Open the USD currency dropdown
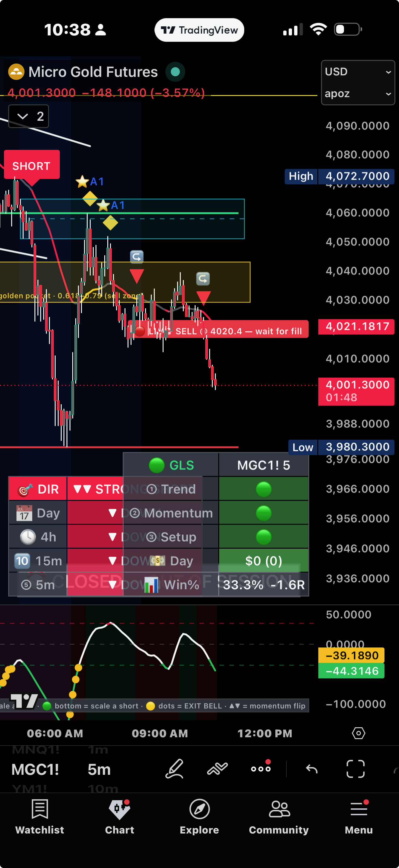399x868 pixels. (x=358, y=72)
